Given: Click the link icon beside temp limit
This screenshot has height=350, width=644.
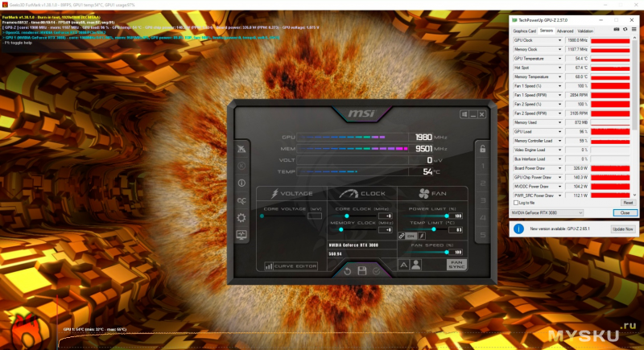Looking at the screenshot, I should point(402,236).
